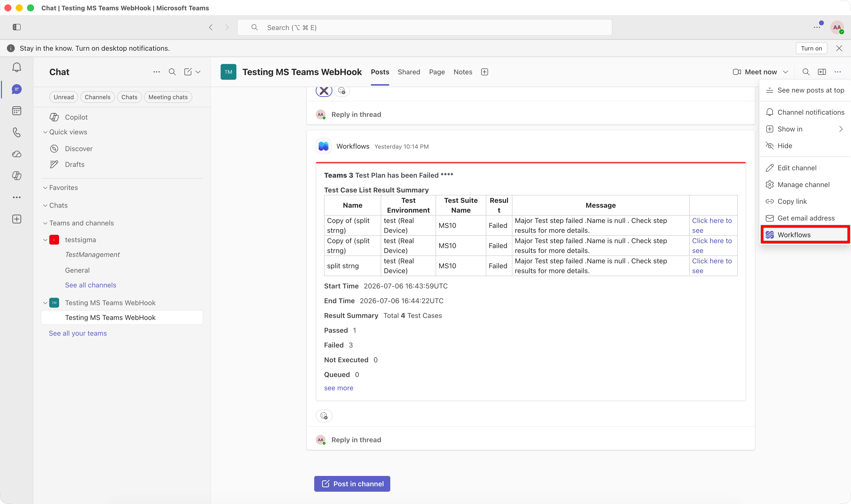Open the Copilot icon in left rail

tap(17, 175)
